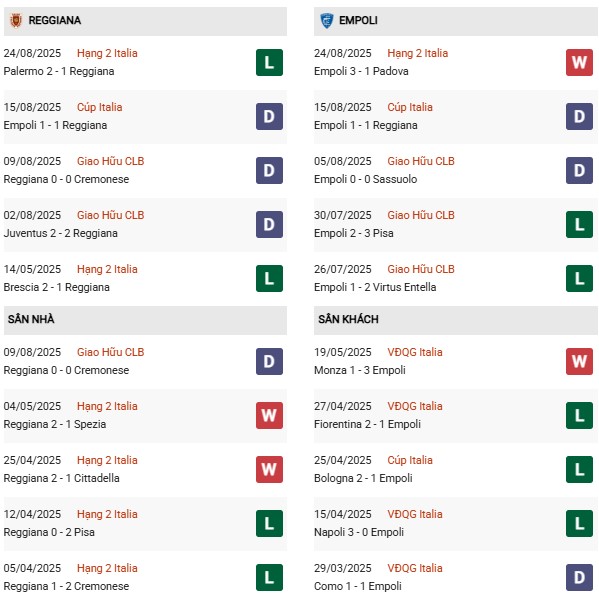Image resolution: width=599 pixels, height=597 pixels.
Task: Click the D badge for Juventus 2-2 Reggiana
Action: pos(269,224)
